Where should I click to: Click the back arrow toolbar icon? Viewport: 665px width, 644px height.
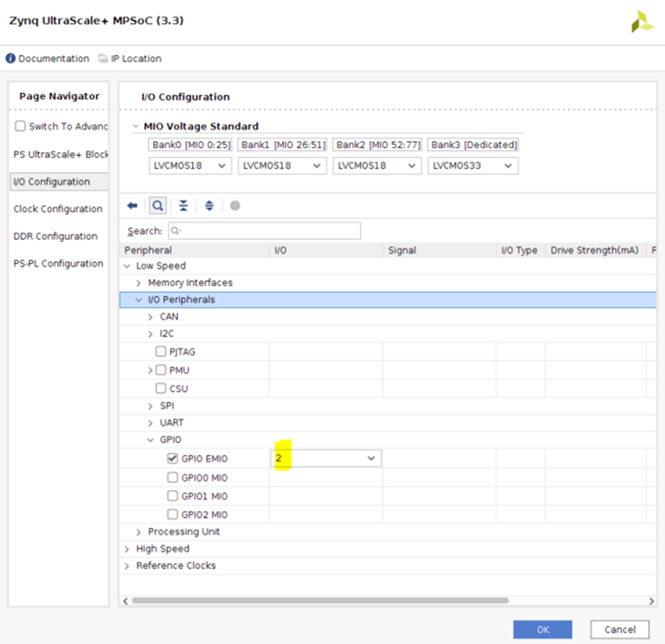132,206
